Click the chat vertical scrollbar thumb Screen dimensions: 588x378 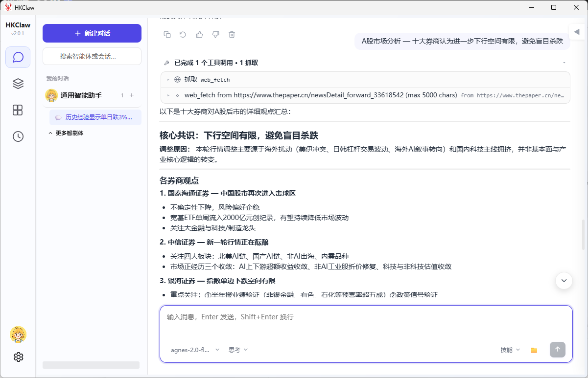coord(583,235)
